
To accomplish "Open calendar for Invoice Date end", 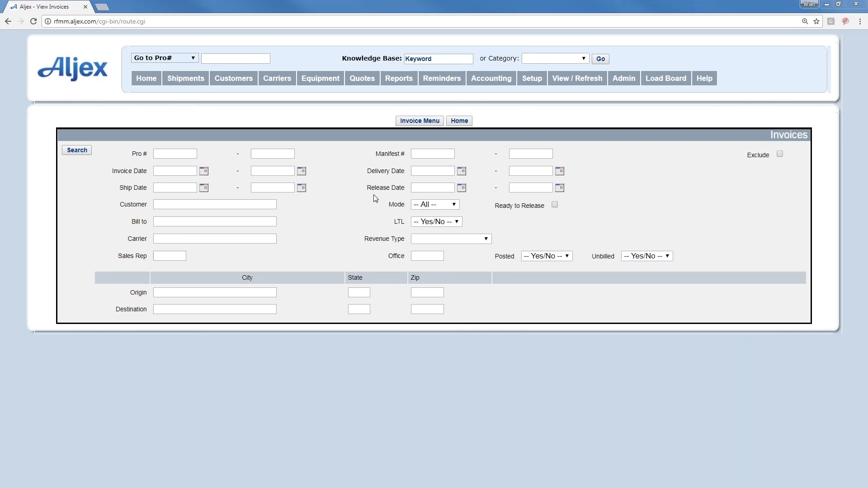I will pyautogui.click(x=302, y=171).
